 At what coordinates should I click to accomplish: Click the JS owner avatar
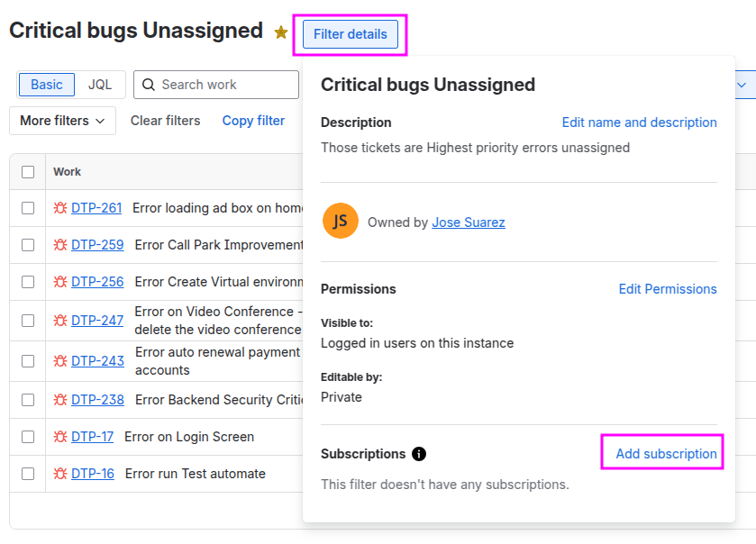tap(341, 221)
